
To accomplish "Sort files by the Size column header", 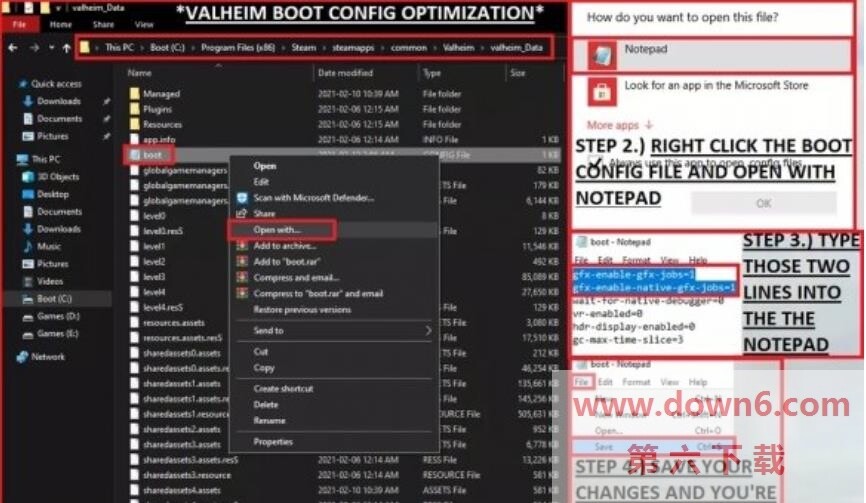I will 518,72.
